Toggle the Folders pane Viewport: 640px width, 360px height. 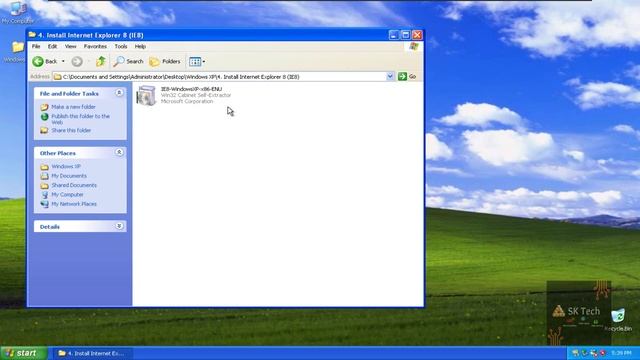click(165, 61)
